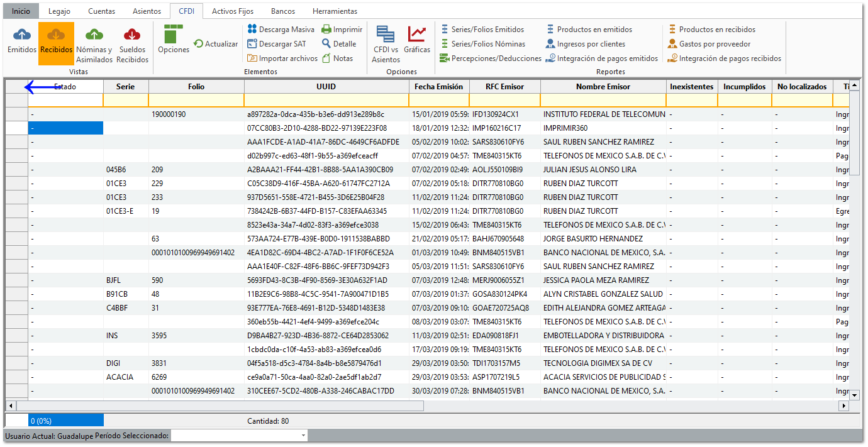
Task: Sort the grid by Fecha Emisión column
Action: coord(439,86)
